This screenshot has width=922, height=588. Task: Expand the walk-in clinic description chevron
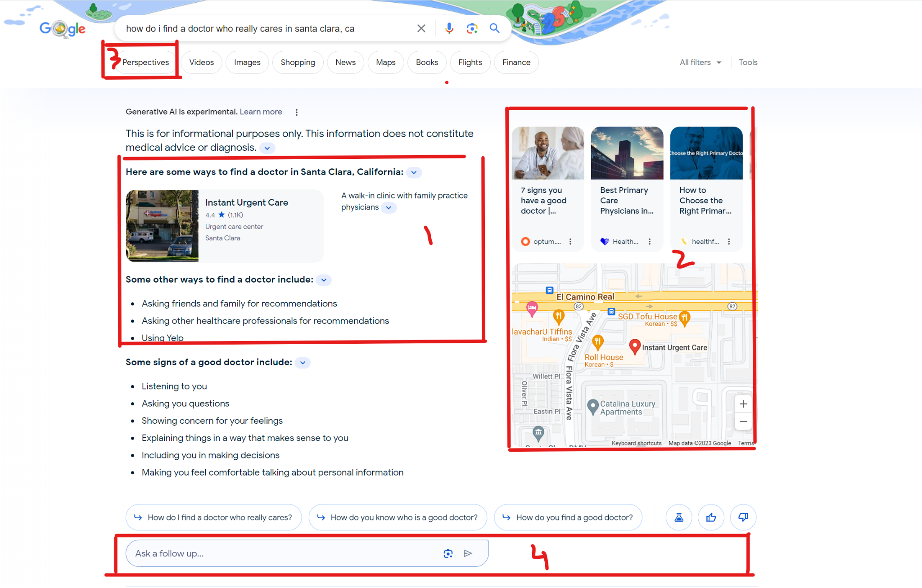pos(389,207)
